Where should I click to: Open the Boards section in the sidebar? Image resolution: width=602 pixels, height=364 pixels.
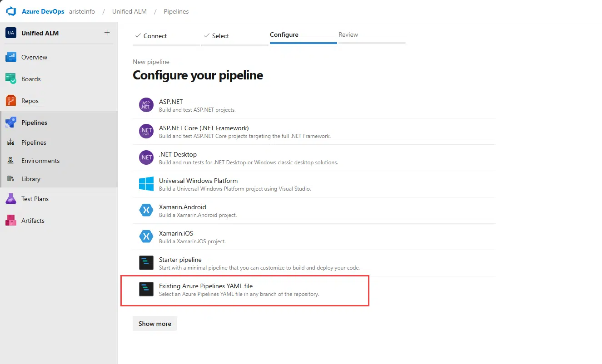pos(31,79)
